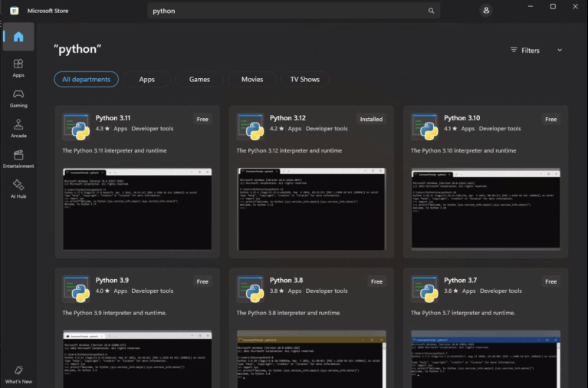588x388 pixels.
Task: Click the Python 3.11 title text
Action: 113,118
